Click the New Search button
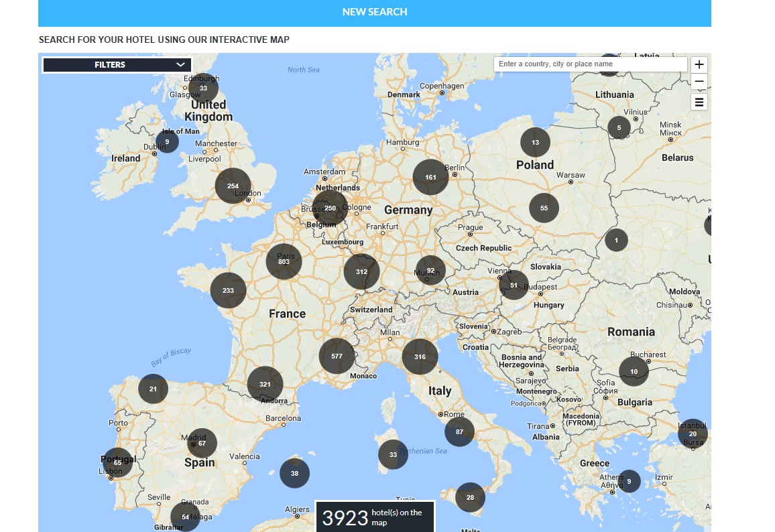This screenshot has width=775, height=532. pos(374,12)
